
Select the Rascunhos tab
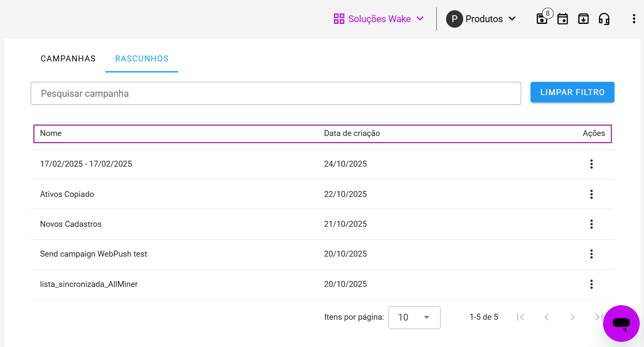[x=142, y=59]
